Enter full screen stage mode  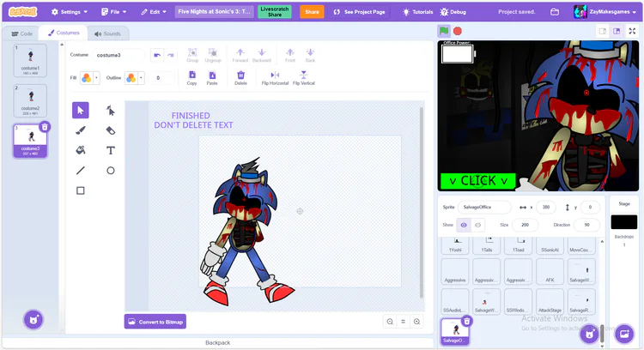(632, 31)
